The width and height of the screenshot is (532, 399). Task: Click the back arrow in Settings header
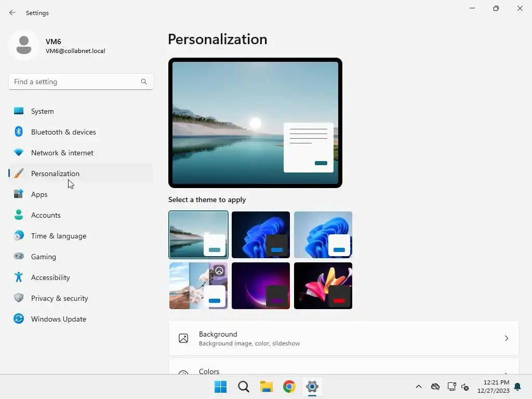pos(12,12)
